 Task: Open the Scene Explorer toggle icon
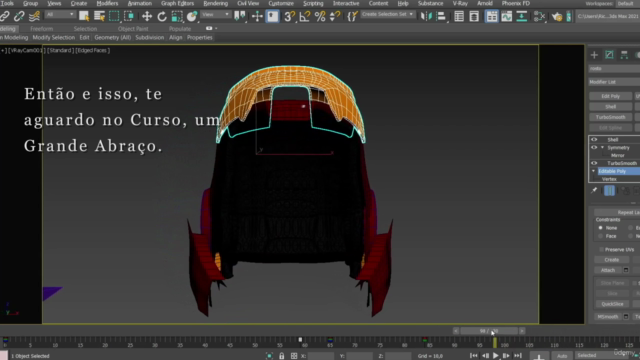coord(459,16)
